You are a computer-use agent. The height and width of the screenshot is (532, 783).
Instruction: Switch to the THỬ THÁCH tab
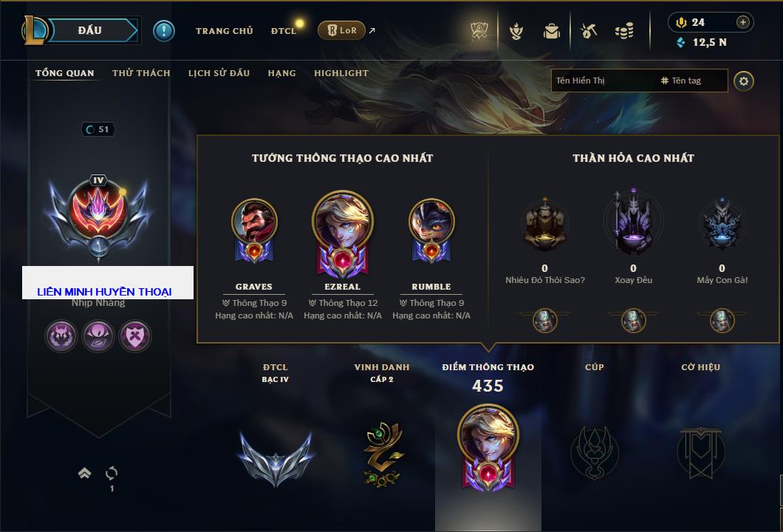(x=141, y=73)
